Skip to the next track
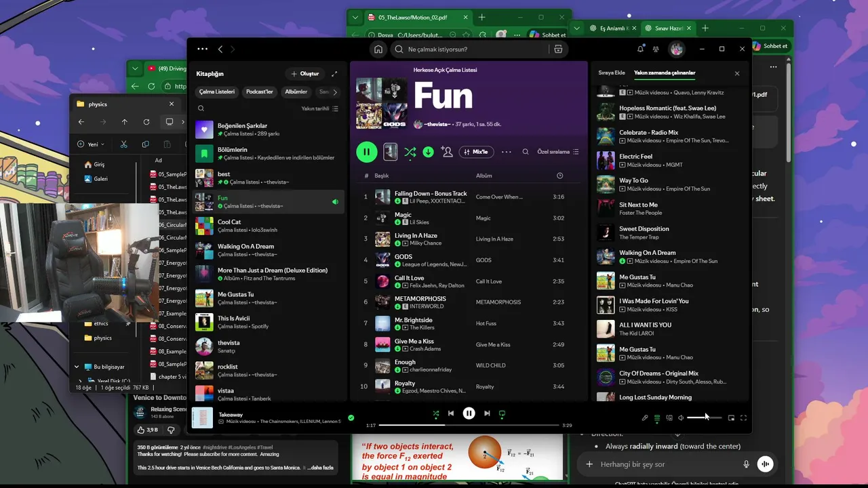Screen dimensions: 868x488 (x=487, y=413)
